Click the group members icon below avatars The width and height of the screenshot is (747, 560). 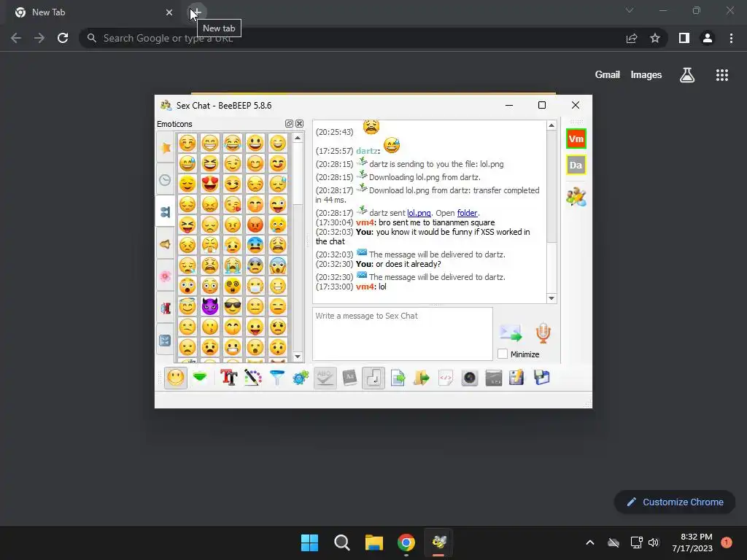click(x=576, y=197)
